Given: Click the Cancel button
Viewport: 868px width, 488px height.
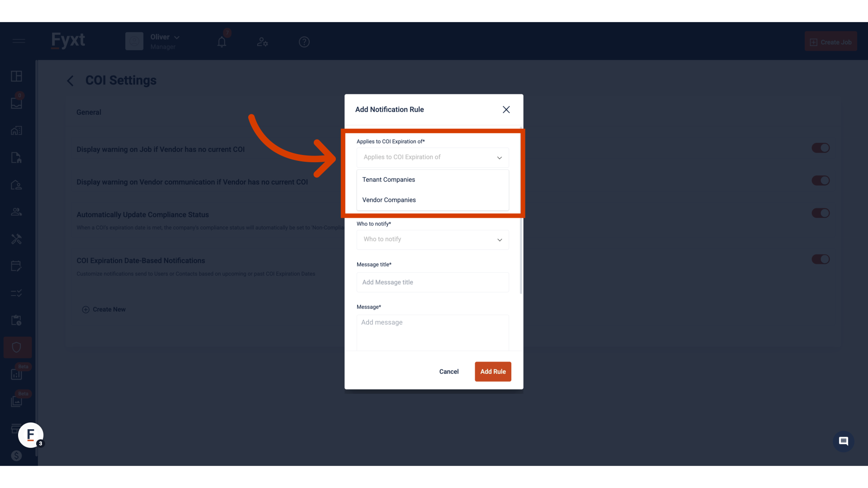Looking at the screenshot, I should point(449,371).
